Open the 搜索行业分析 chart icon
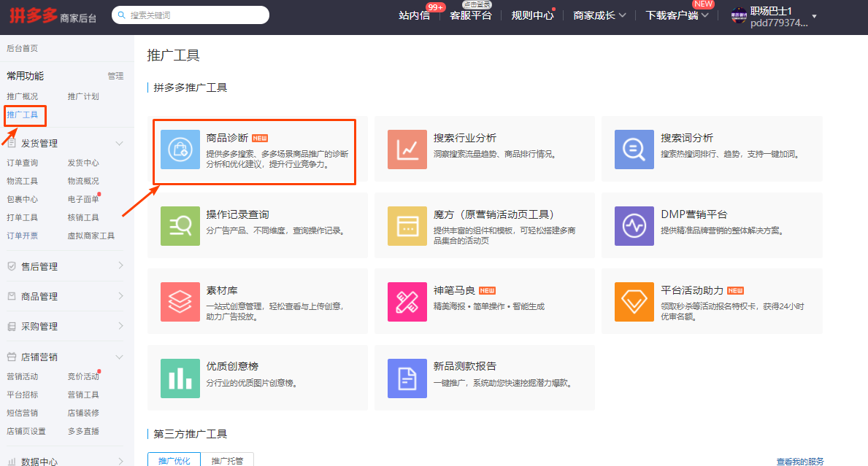Viewport: 868px width, 466px height. tap(407, 149)
